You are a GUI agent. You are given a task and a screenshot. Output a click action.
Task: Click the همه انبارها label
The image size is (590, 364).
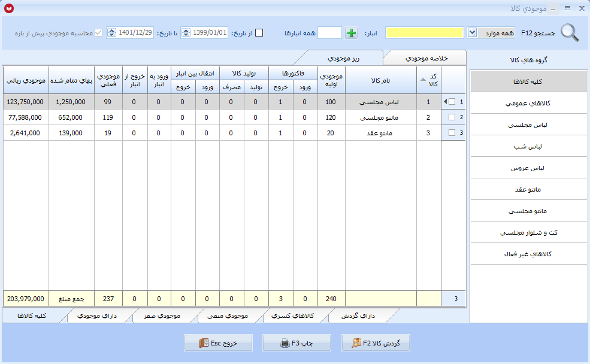pyautogui.click(x=300, y=33)
